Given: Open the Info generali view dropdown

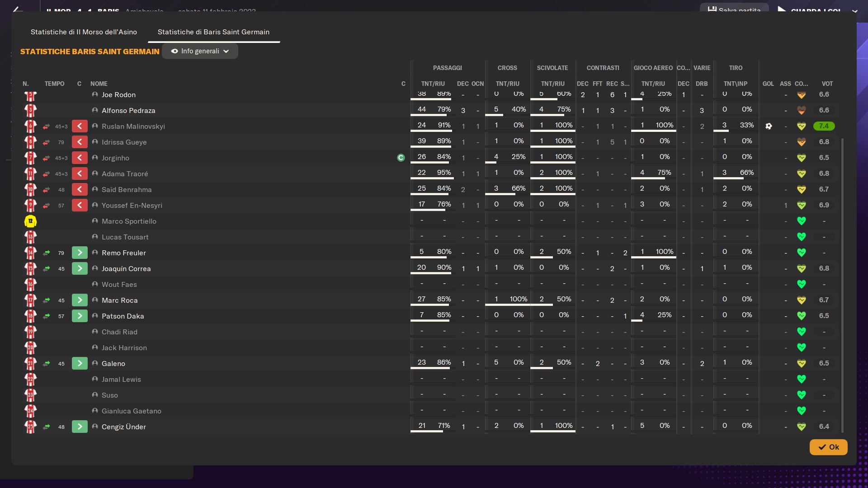Looking at the screenshot, I should tap(200, 51).
